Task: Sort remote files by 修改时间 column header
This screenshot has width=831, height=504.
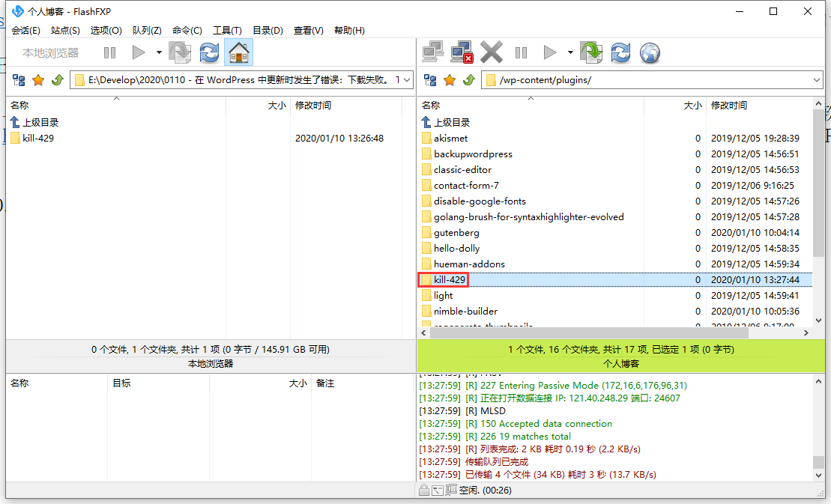Action: coord(728,106)
